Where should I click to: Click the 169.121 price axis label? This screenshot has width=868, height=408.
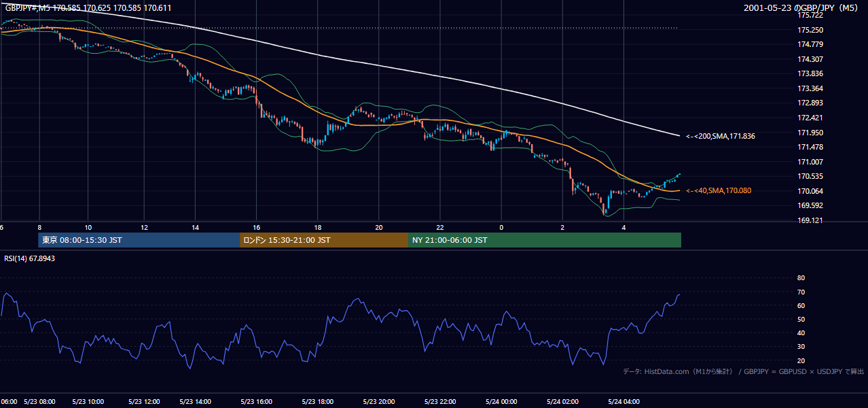[810, 220]
